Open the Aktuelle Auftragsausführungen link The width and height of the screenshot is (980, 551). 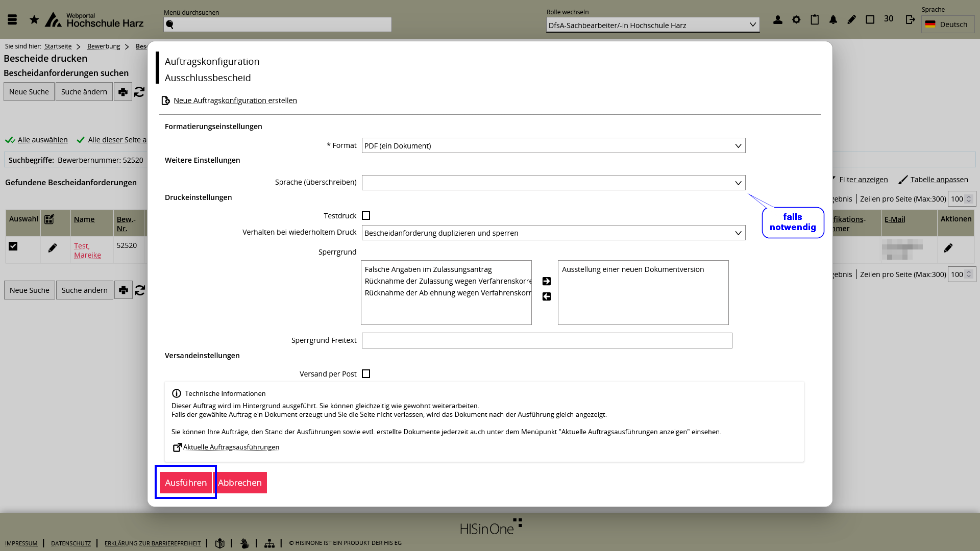pyautogui.click(x=231, y=447)
